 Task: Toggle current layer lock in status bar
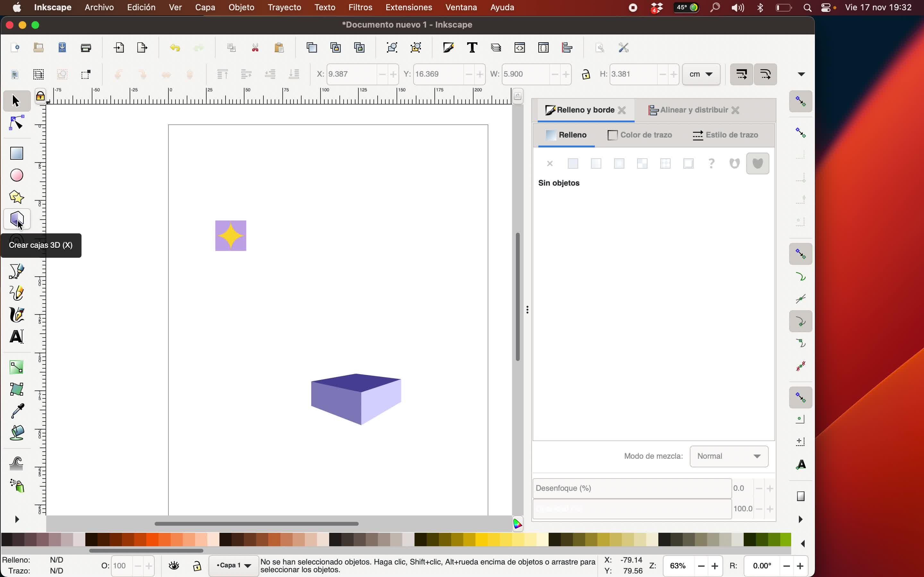pyautogui.click(x=197, y=565)
